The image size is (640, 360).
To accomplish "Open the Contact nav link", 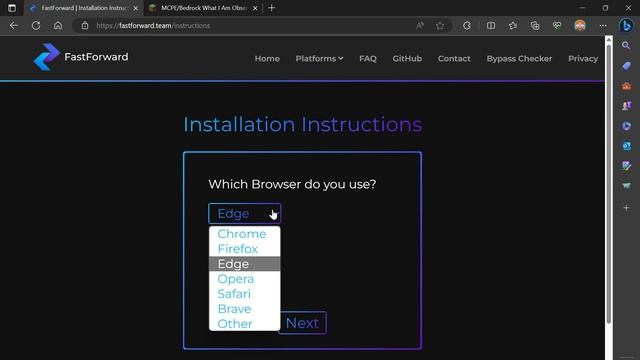I will point(454,59).
